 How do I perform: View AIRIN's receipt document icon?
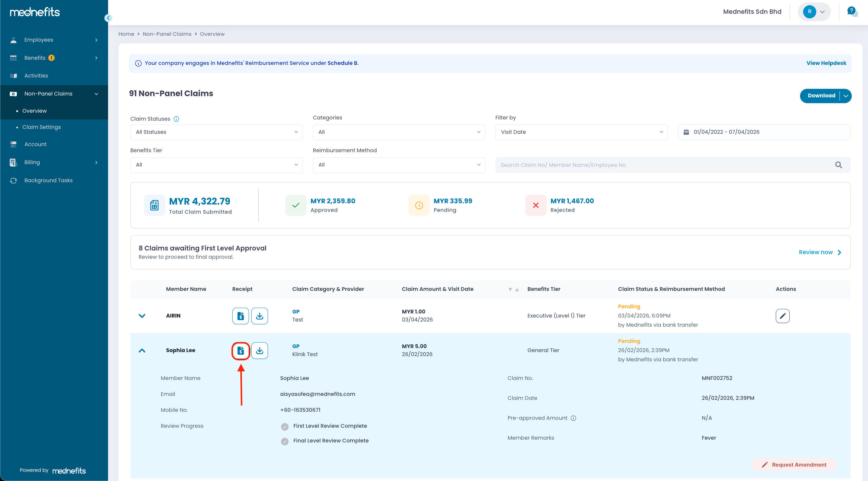pos(240,316)
